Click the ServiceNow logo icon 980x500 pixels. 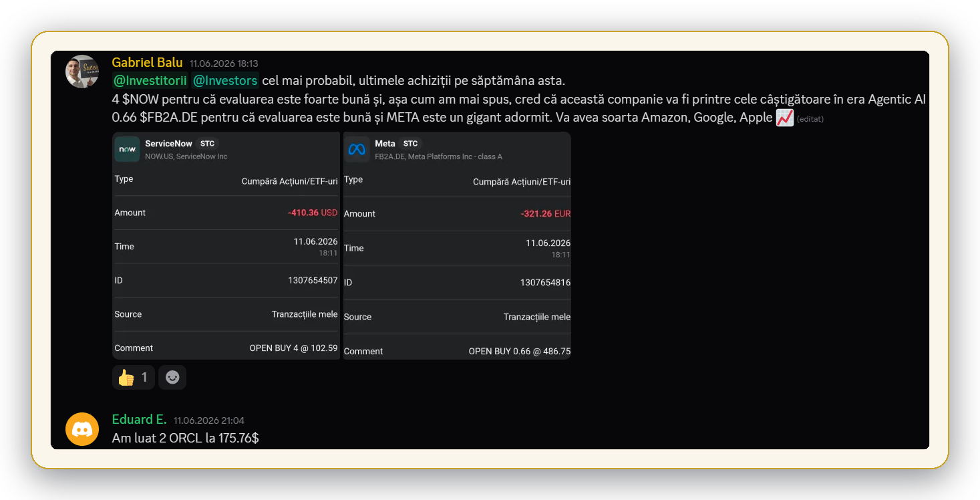[127, 149]
